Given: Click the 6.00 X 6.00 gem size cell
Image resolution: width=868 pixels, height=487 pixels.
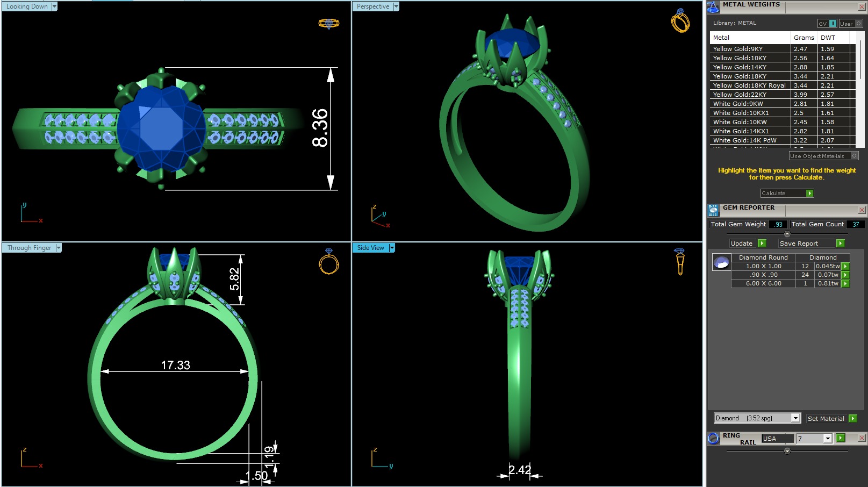Looking at the screenshot, I should [763, 284].
